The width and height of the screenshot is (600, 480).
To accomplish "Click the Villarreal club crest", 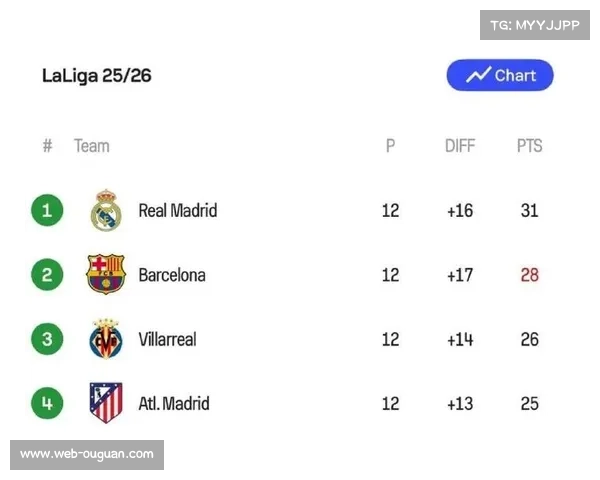I will tap(106, 339).
